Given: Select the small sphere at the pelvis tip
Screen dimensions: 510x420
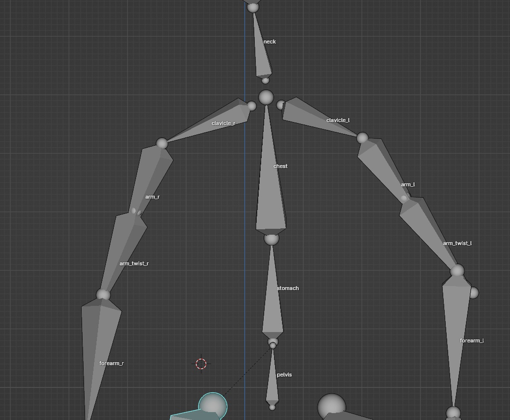Looking at the screenshot, I should coord(272,407).
